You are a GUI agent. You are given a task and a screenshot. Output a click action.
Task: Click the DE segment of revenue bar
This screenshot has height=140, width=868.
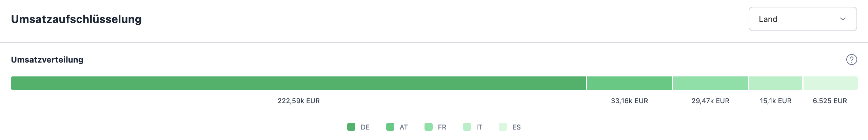pyautogui.click(x=298, y=83)
